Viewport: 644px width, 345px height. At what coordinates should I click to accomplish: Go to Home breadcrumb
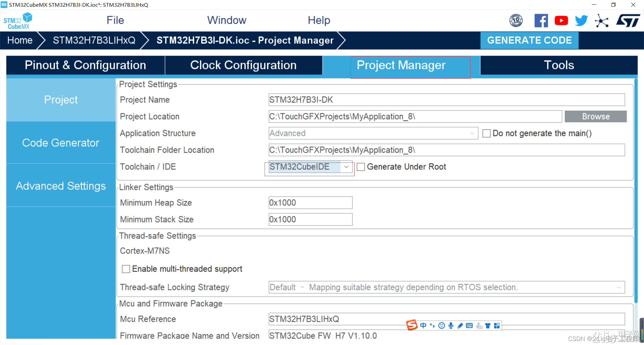pos(20,41)
